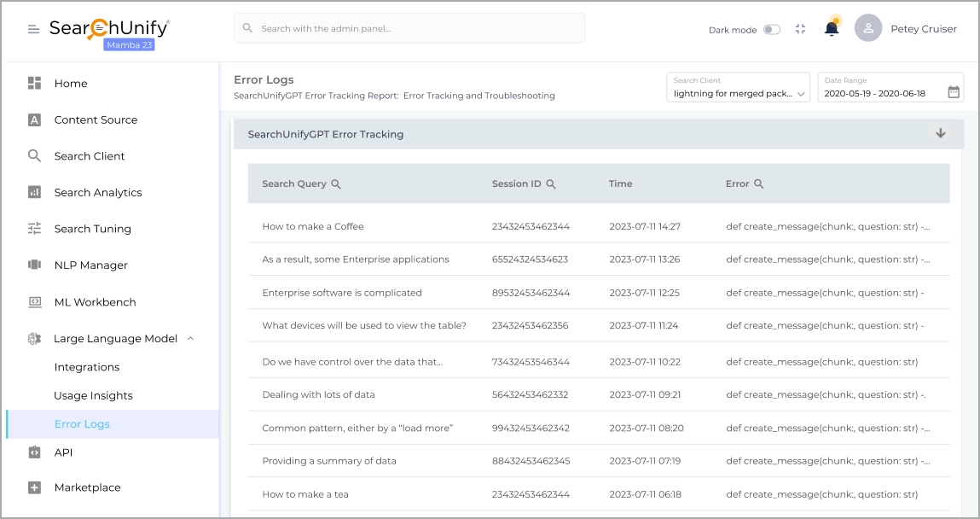This screenshot has width=980, height=519.
Task: Click the NLP Manager icon
Action: click(34, 265)
